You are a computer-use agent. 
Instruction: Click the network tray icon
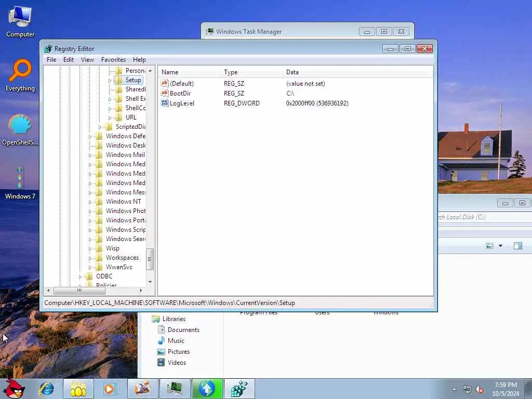[x=467, y=390]
